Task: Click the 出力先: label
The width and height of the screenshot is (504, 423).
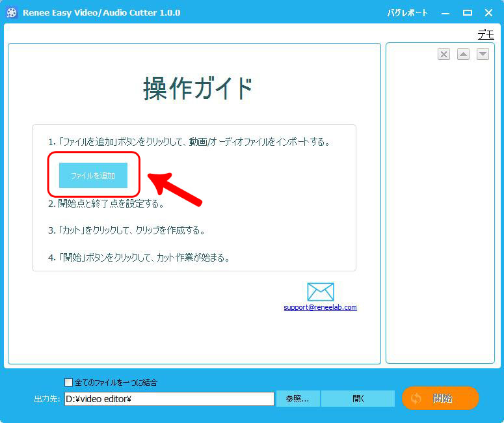Action: pos(47,399)
